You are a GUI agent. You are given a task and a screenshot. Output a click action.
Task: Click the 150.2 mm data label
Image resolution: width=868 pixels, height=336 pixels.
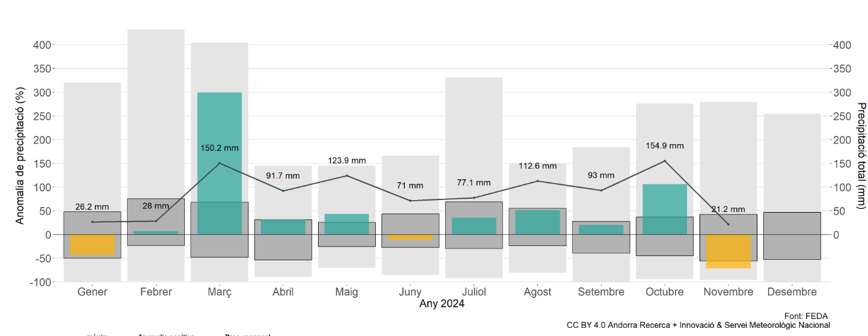click(x=219, y=148)
